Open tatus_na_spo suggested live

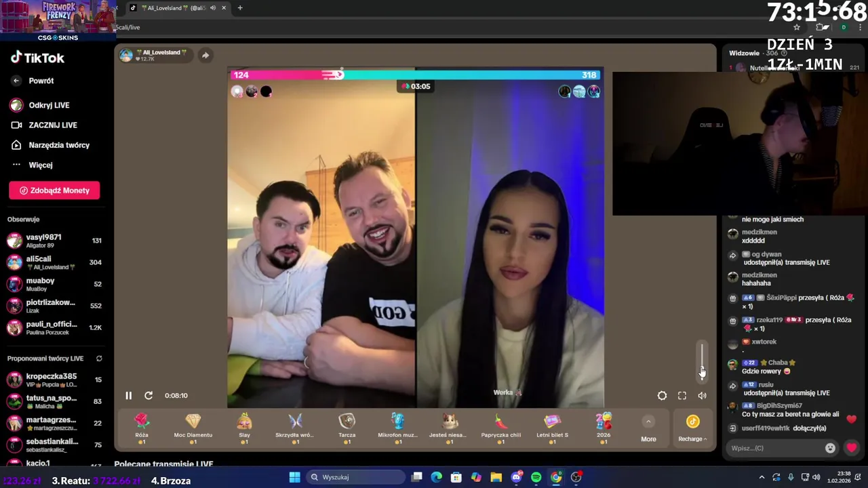tap(54, 401)
